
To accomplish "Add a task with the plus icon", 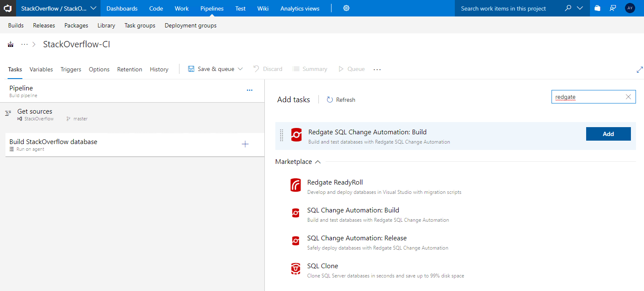I will (x=245, y=144).
